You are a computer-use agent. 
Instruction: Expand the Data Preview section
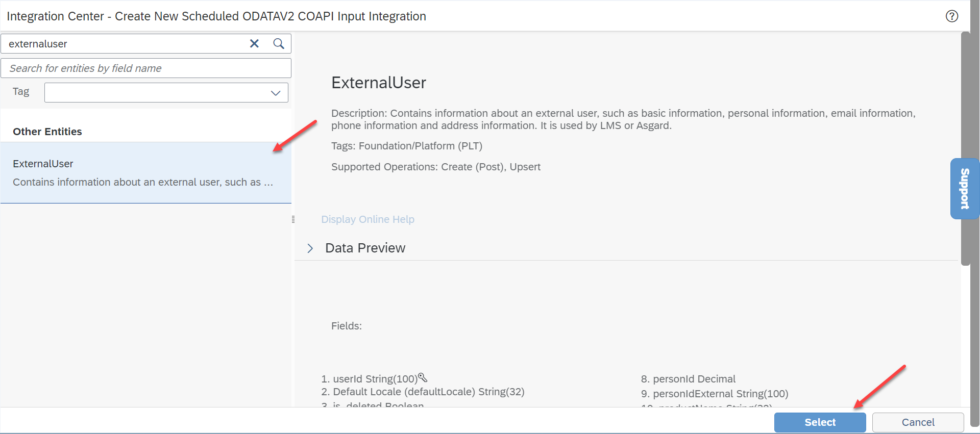pos(310,248)
